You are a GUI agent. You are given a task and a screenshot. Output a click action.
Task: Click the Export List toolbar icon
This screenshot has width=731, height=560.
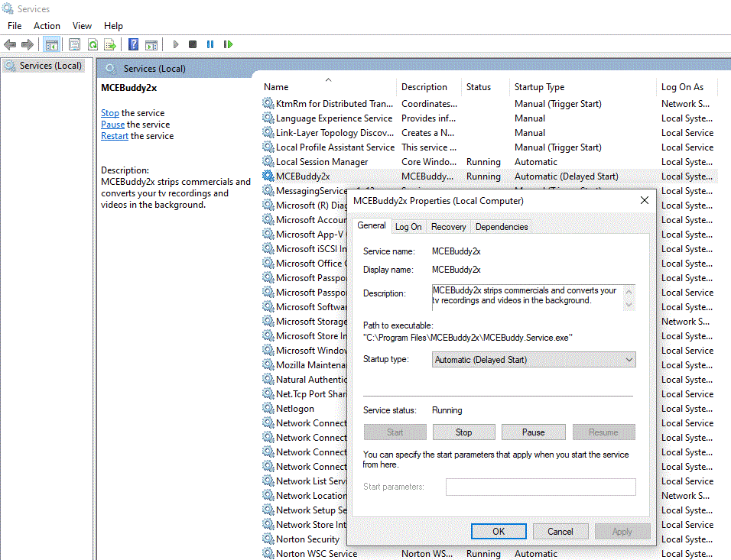click(110, 45)
